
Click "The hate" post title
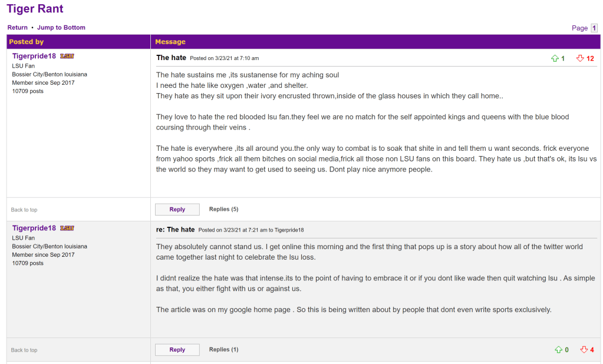pos(171,58)
